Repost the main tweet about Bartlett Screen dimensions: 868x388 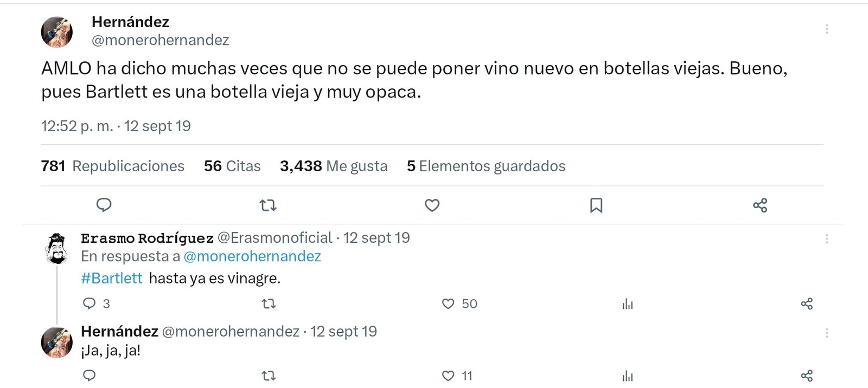click(268, 205)
